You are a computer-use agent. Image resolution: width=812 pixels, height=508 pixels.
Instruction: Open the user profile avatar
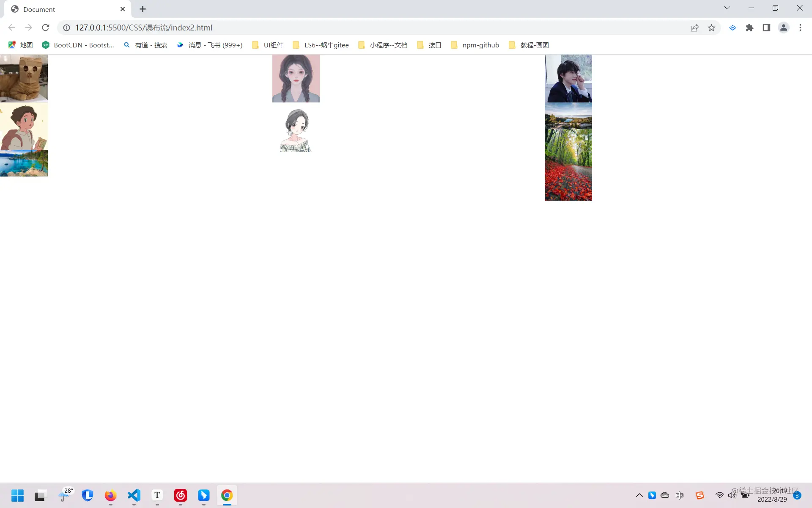point(783,28)
